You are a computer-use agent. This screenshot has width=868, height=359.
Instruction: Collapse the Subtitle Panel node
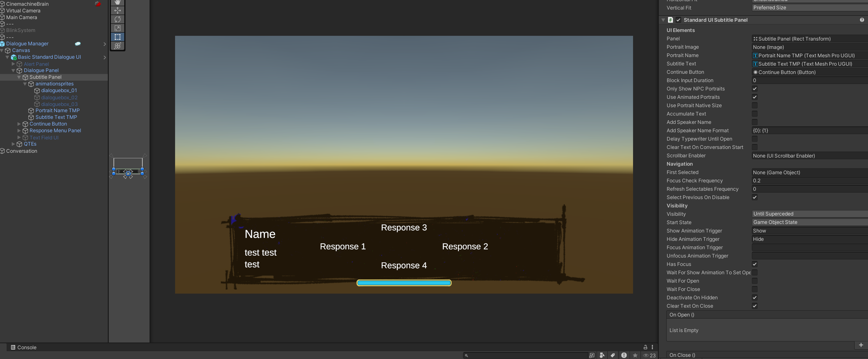click(x=19, y=77)
